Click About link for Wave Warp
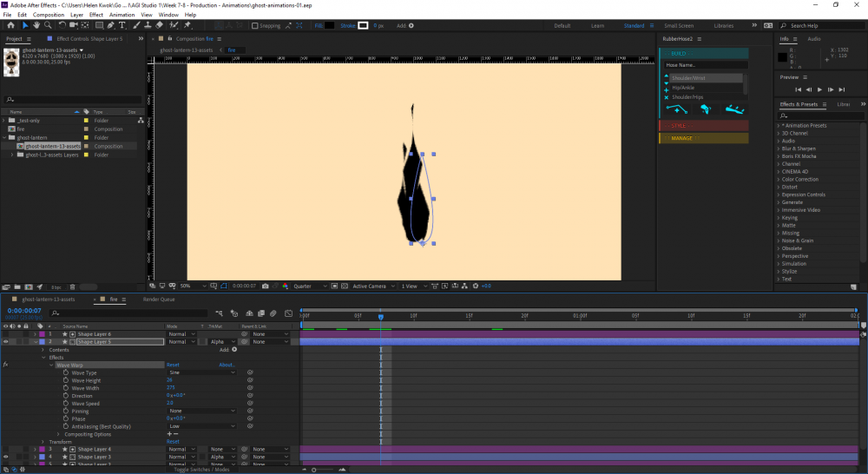 [227, 365]
